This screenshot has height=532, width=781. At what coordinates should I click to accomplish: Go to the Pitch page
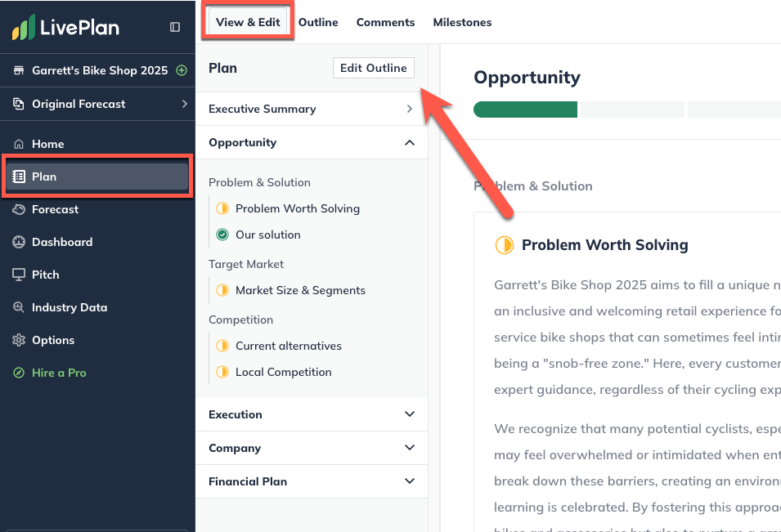(45, 275)
